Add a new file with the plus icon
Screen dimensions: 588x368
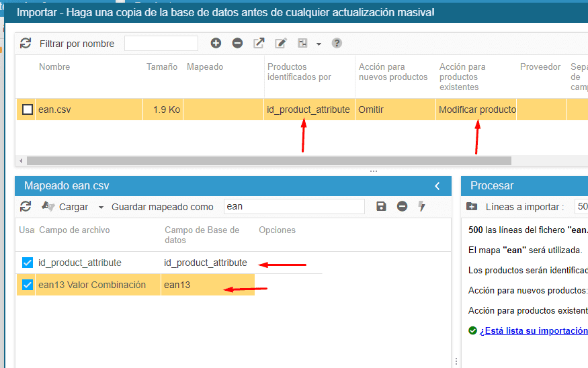click(x=216, y=44)
